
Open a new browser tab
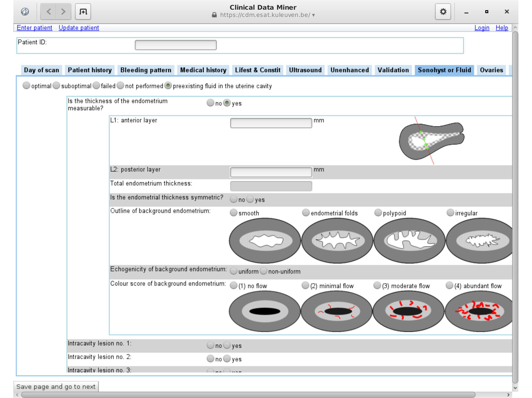tap(83, 11)
